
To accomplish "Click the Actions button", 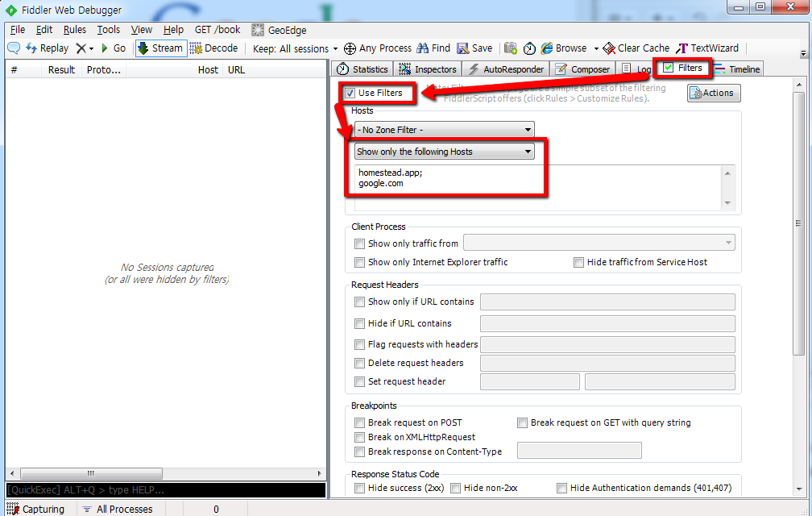I will click(714, 94).
